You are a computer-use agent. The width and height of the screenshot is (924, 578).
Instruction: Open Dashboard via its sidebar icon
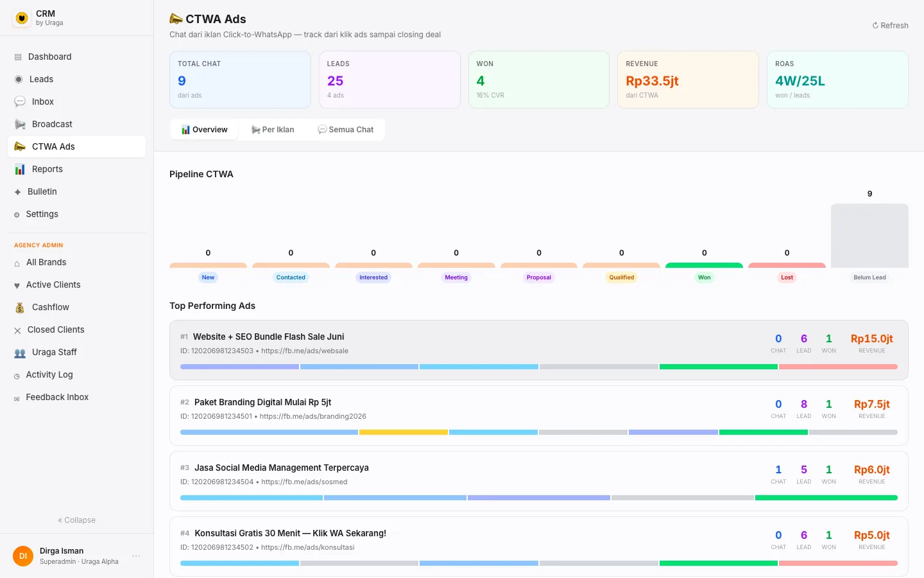click(x=18, y=57)
